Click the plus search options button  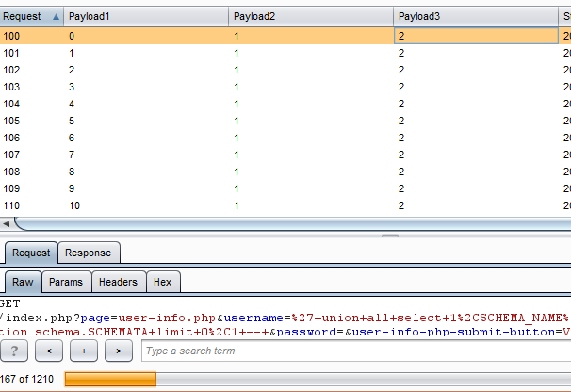(84, 351)
